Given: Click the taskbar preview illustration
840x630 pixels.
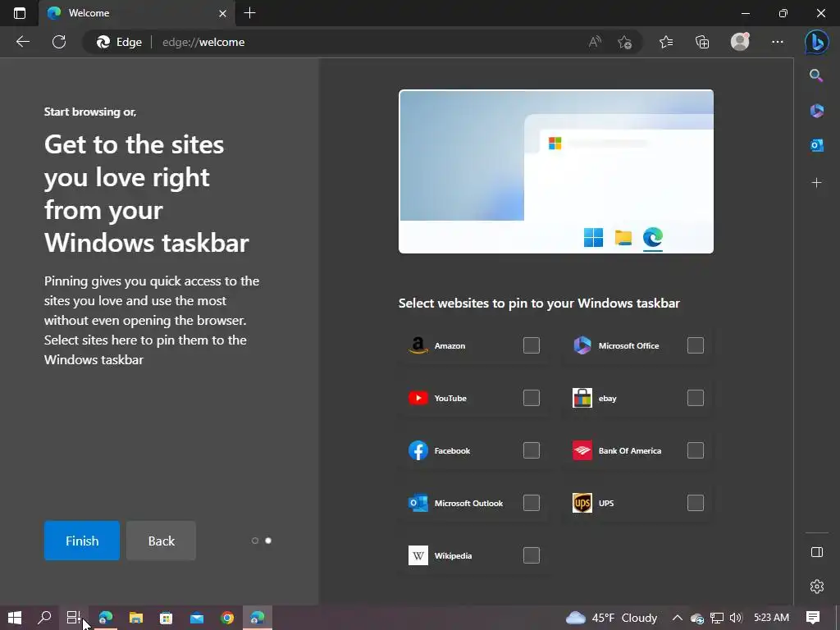Looking at the screenshot, I should [x=556, y=171].
